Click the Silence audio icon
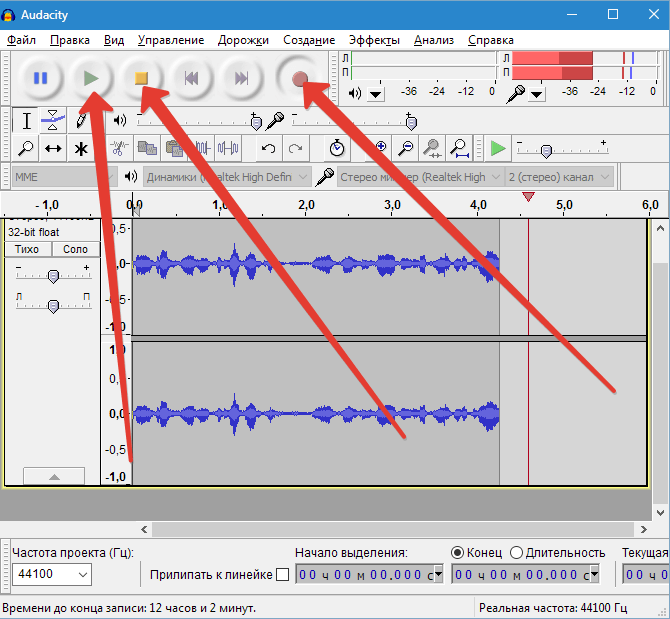The height and width of the screenshot is (619, 670). (x=228, y=149)
